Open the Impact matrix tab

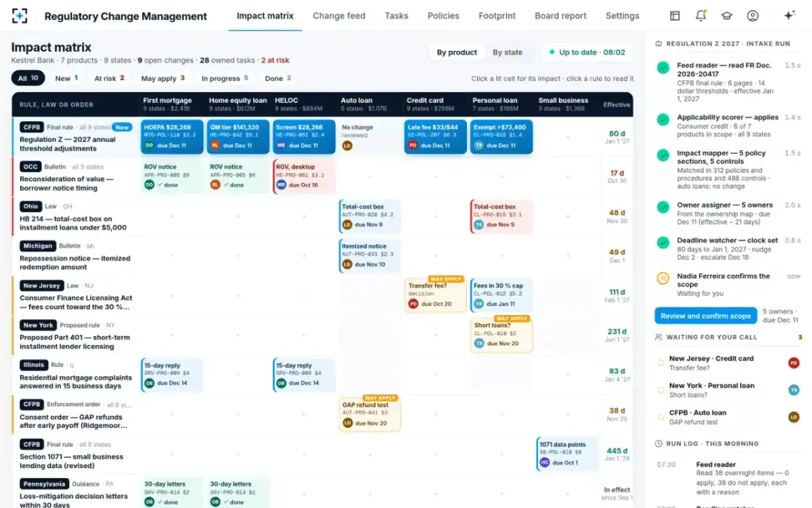pyautogui.click(x=265, y=16)
